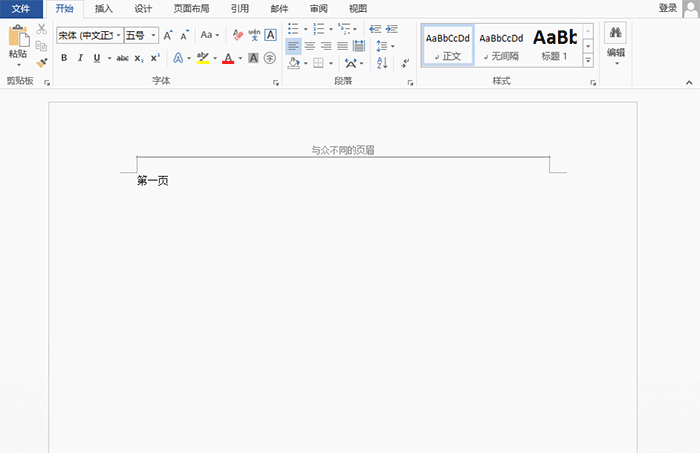Image resolution: width=700 pixels, height=453 pixels.
Task: Apply character border icon
Action: click(x=271, y=35)
